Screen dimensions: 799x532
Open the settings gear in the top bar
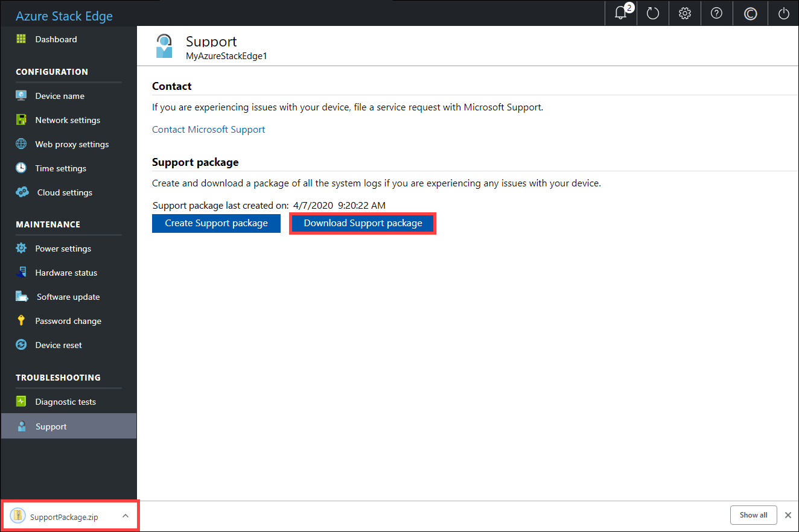[x=684, y=13]
